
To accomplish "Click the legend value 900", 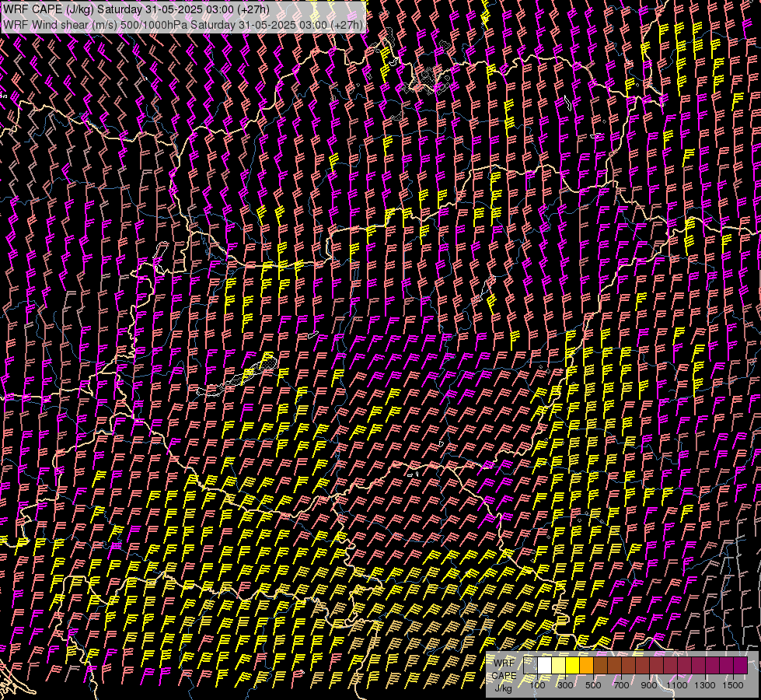I will pyautogui.click(x=649, y=685).
